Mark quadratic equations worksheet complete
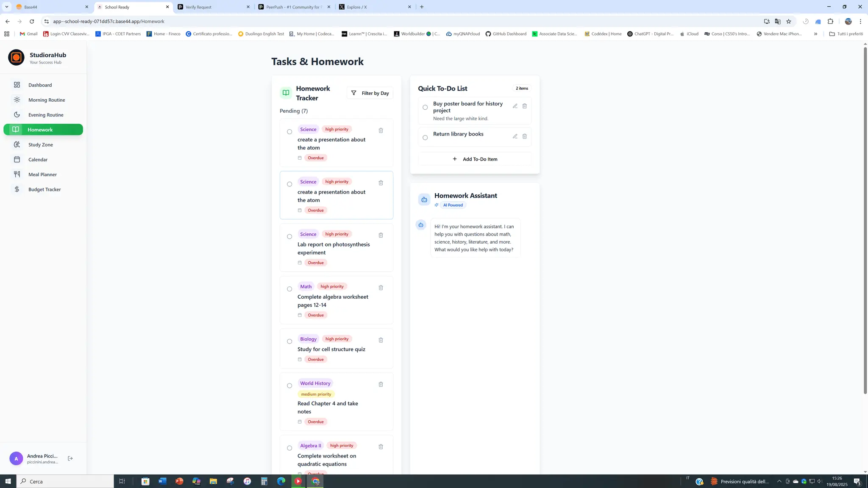The height and width of the screenshot is (488, 868). (x=289, y=448)
